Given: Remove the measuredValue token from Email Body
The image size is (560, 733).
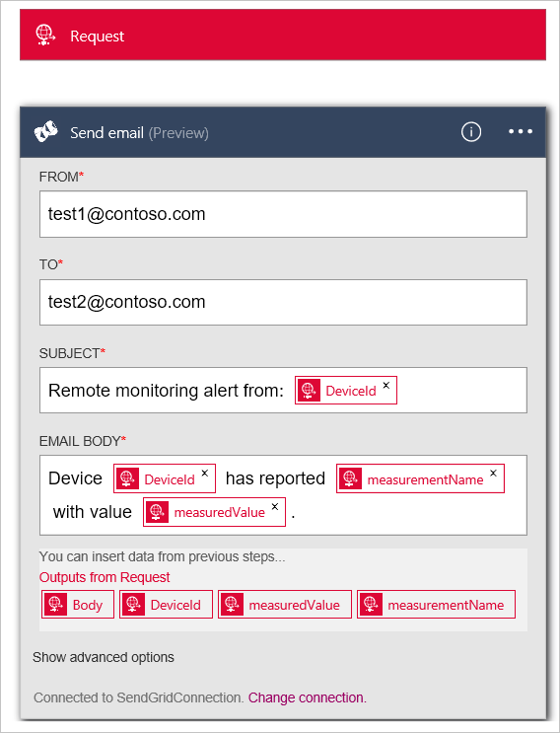Looking at the screenshot, I should [x=275, y=506].
